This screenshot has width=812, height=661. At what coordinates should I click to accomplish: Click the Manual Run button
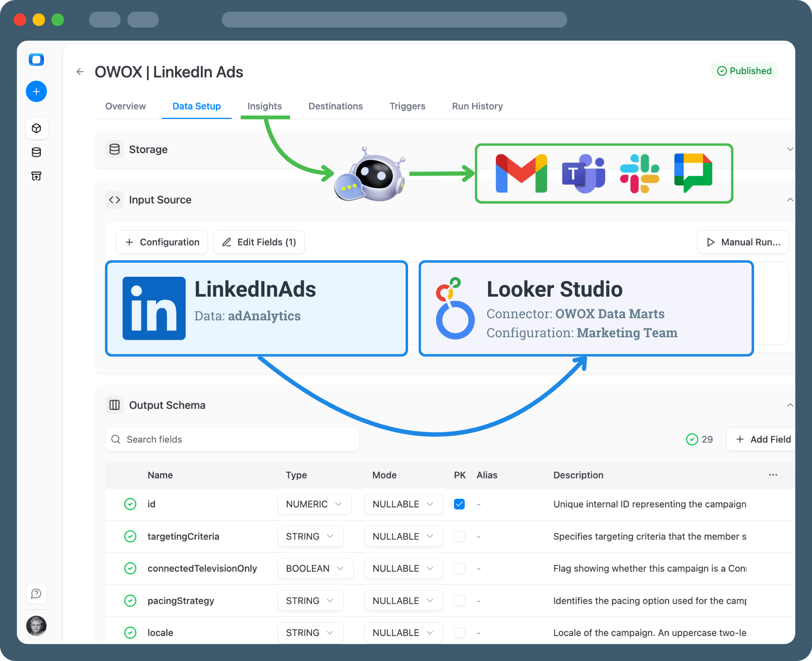click(x=743, y=242)
